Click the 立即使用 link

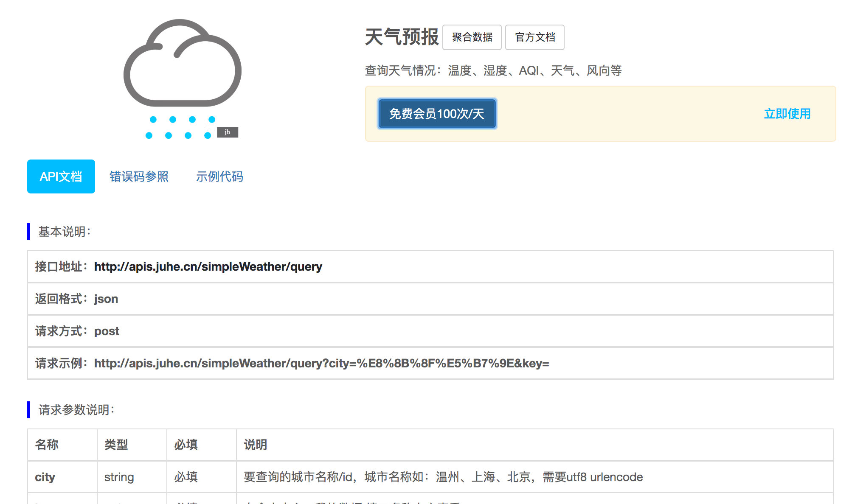787,114
